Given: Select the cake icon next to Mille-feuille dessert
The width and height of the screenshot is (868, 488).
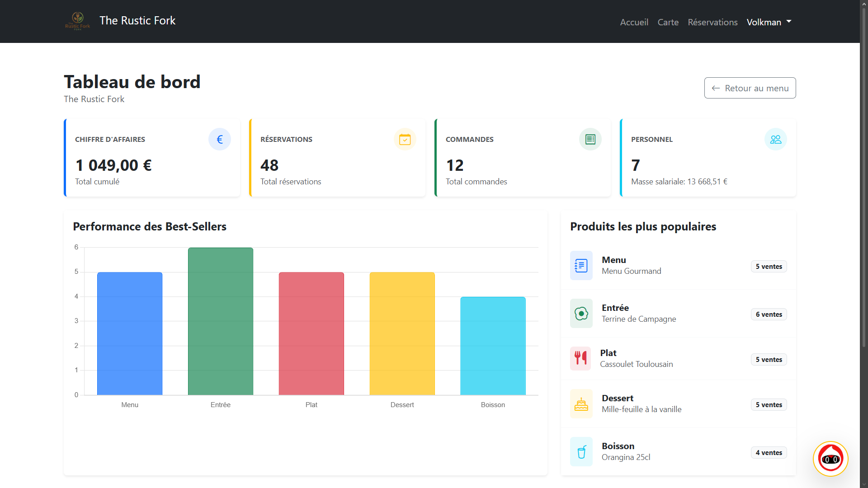Looking at the screenshot, I should pos(581,404).
